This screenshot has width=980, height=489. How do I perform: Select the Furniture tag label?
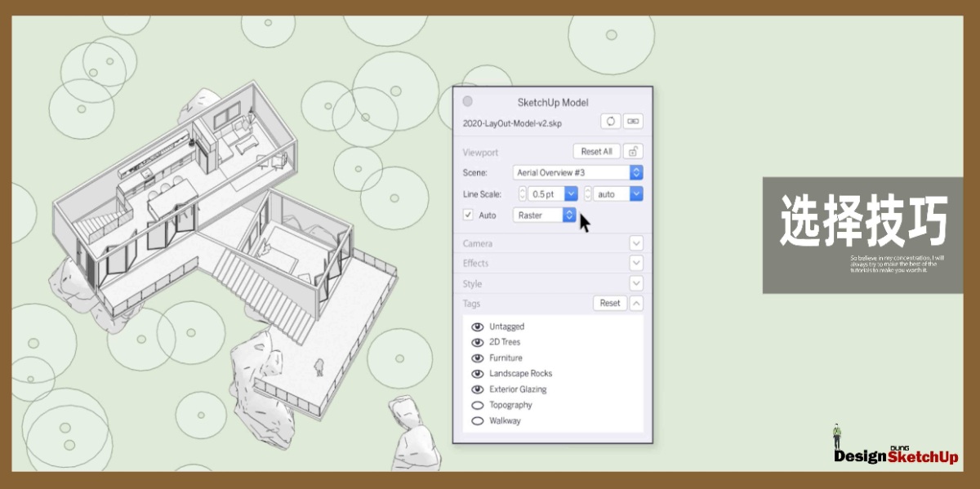coord(506,358)
